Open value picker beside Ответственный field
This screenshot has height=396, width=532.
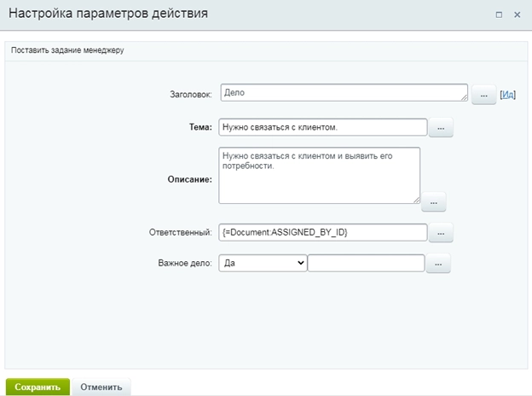point(441,233)
